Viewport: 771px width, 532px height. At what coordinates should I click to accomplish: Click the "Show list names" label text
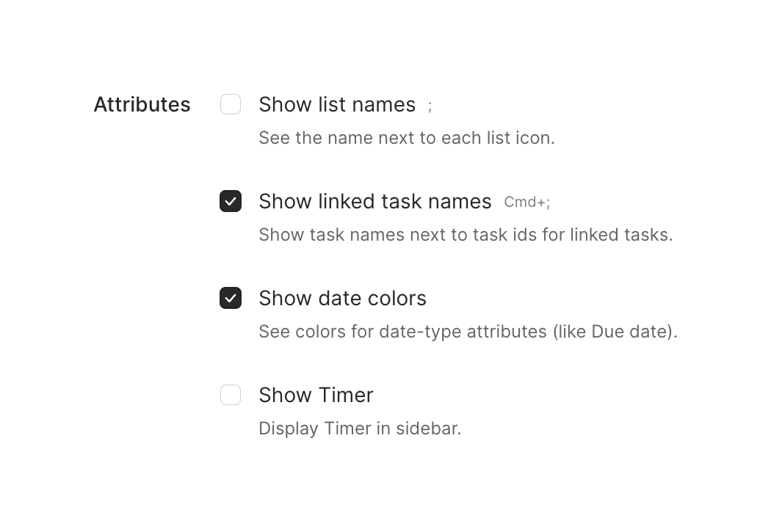[x=337, y=104]
